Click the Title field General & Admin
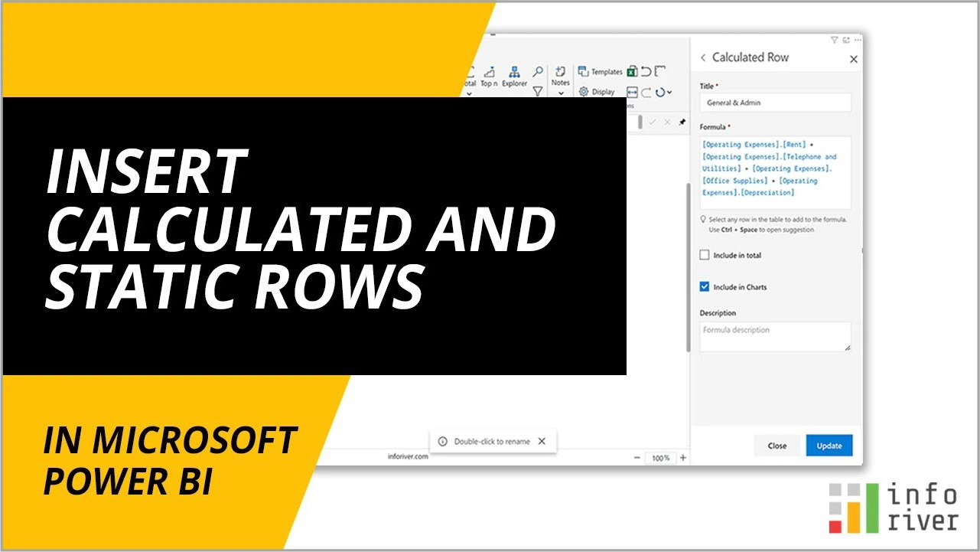Viewport: 980px width, 552px height. pyautogui.click(x=775, y=103)
